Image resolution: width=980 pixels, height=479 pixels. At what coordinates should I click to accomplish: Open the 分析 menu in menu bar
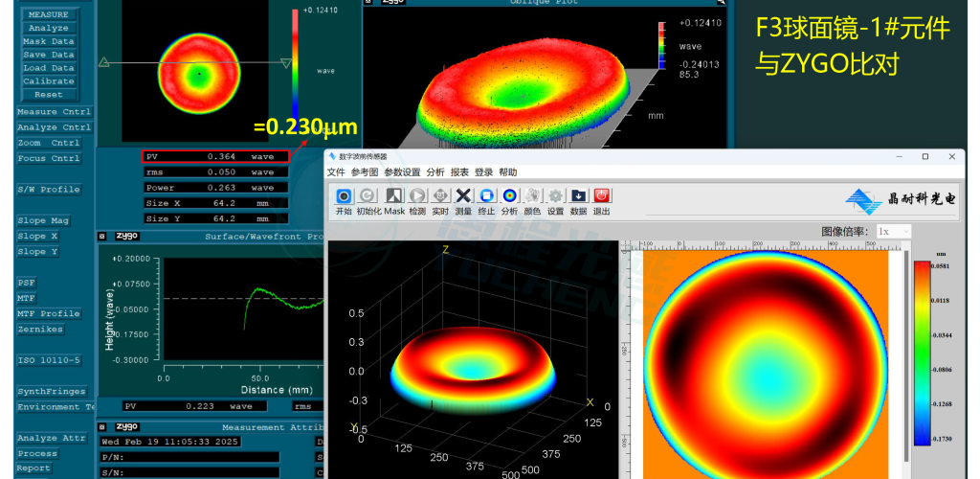click(x=435, y=172)
